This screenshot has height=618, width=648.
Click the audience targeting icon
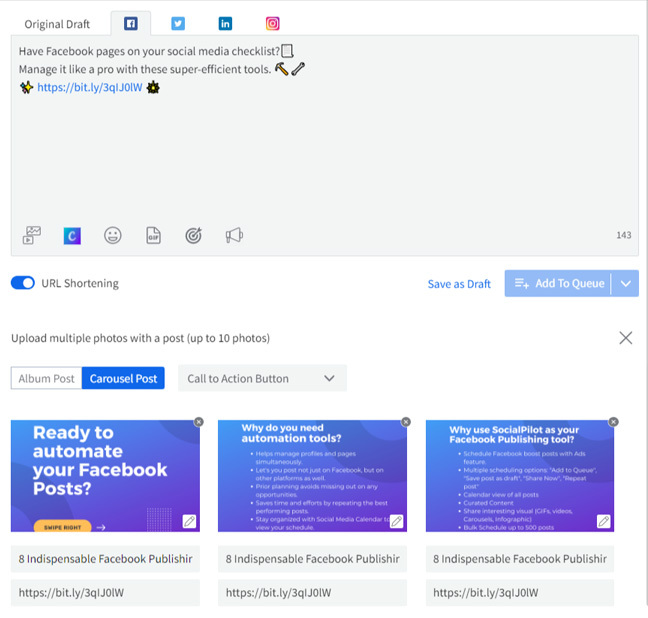[x=193, y=236]
